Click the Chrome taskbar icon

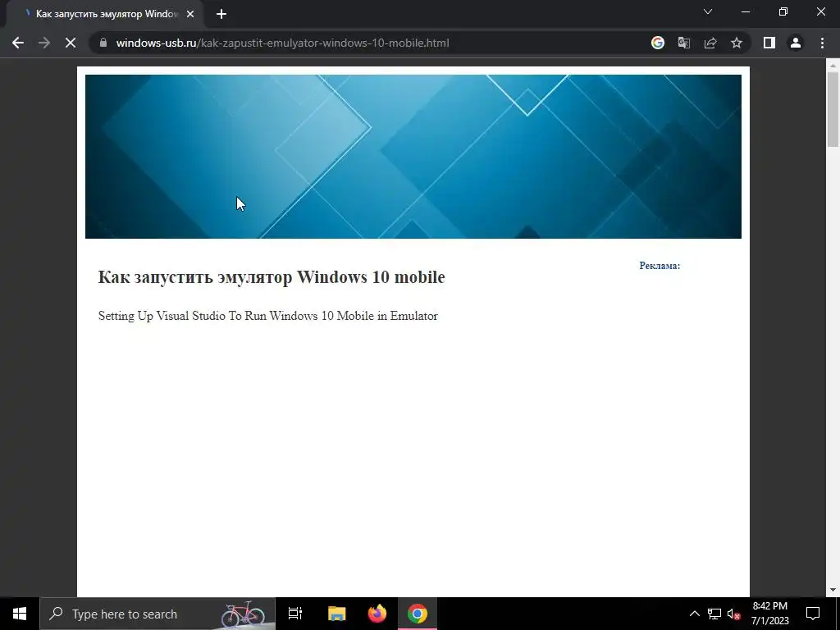tap(418, 614)
